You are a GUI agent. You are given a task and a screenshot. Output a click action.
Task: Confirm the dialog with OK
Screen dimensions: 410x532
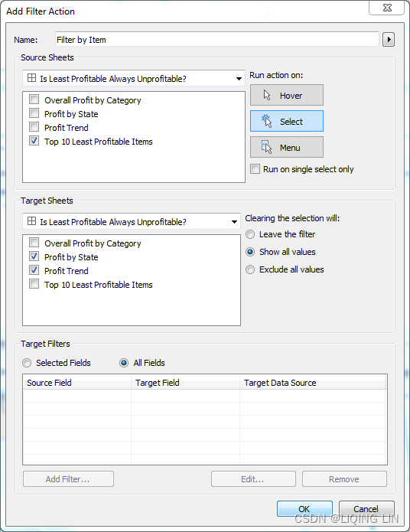(304, 508)
